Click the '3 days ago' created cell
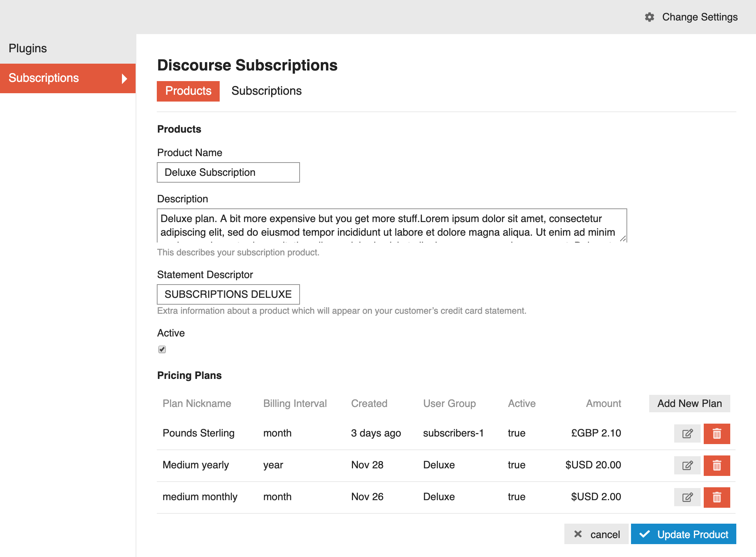756x557 pixels. (x=376, y=433)
